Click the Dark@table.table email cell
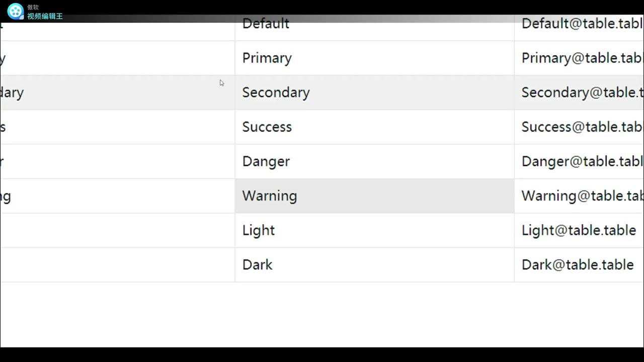The height and width of the screenshot is (362, 644). [579, 265]
